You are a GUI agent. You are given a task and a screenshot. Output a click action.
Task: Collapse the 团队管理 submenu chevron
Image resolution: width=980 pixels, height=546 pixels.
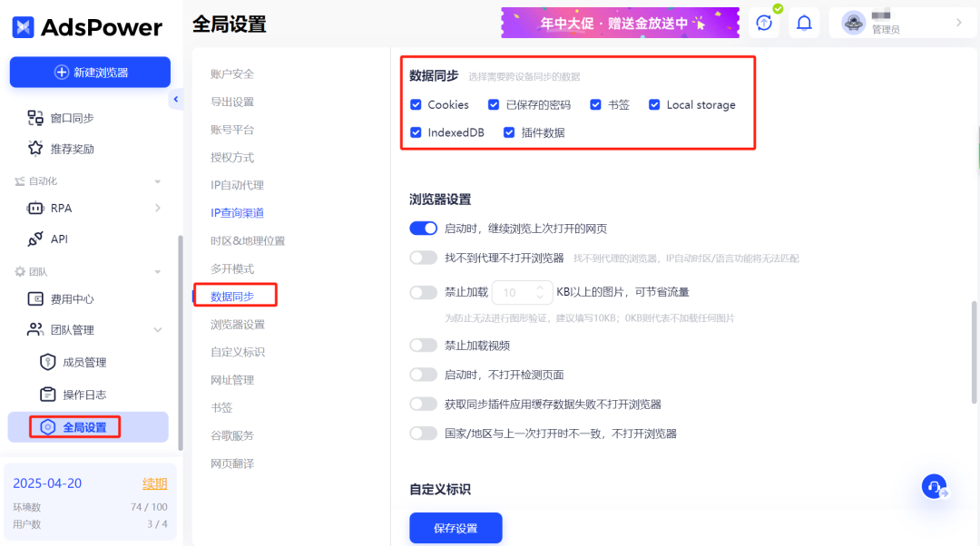click(x=158, y=329)
